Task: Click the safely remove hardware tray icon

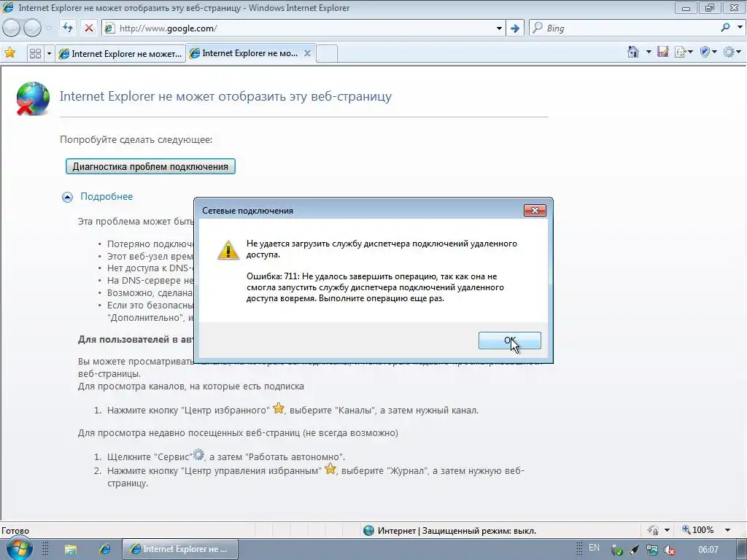Action: point(617,550)
